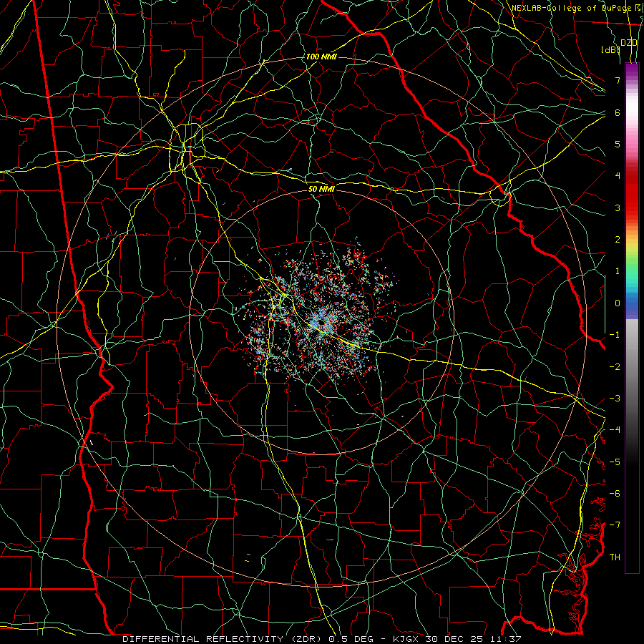
Task: Click the "-1" value on the color scale
Action: coord(615,335)
